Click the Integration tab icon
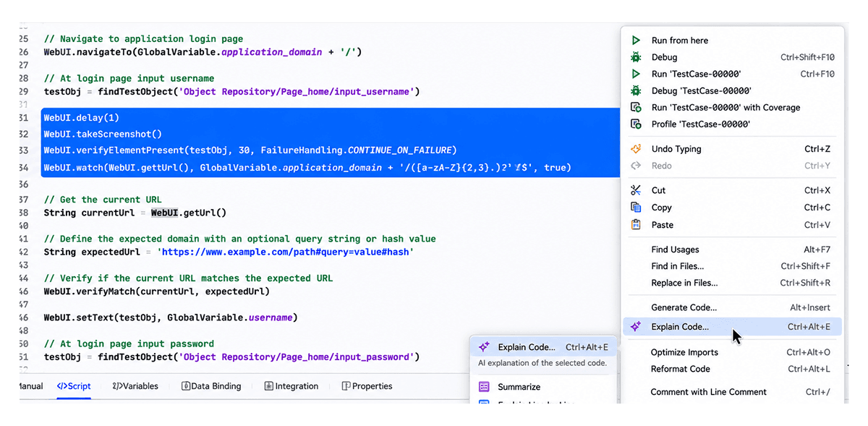 point(269,386)
